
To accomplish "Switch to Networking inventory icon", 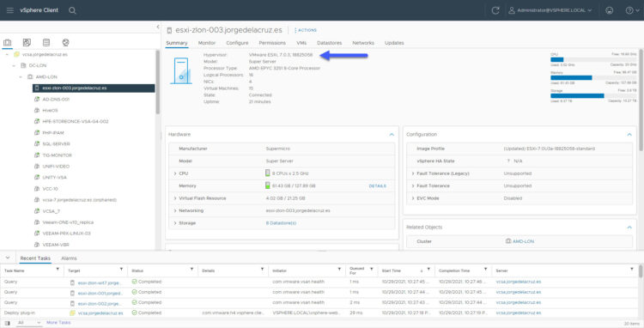I will [x=66, y=42].
